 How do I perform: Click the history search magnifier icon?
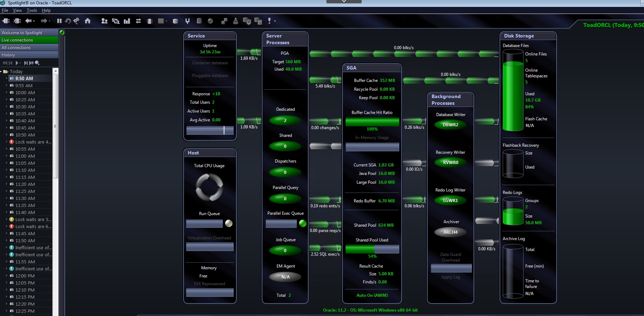[x=37, y=63]
